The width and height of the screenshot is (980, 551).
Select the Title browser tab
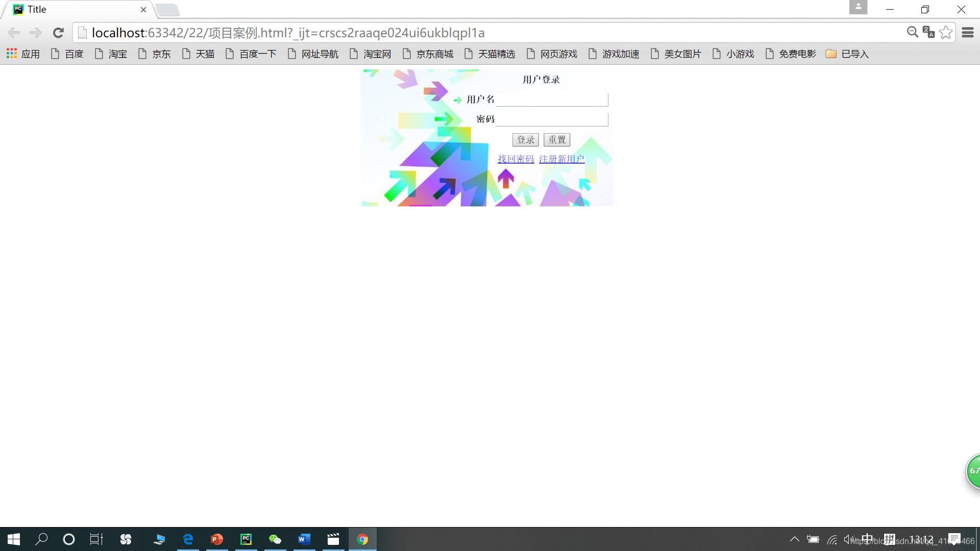(x=77, y=9)
